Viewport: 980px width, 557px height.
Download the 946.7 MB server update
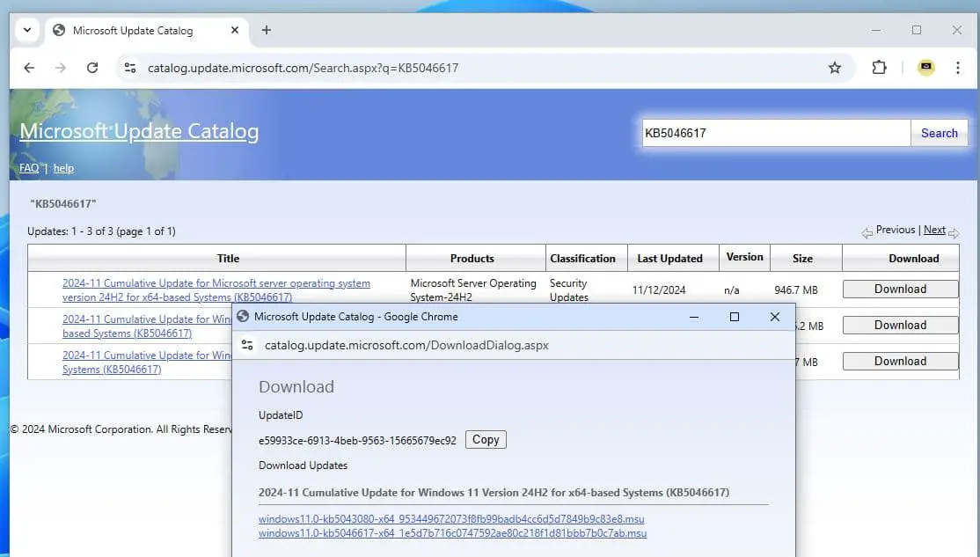tap(900, 289)
